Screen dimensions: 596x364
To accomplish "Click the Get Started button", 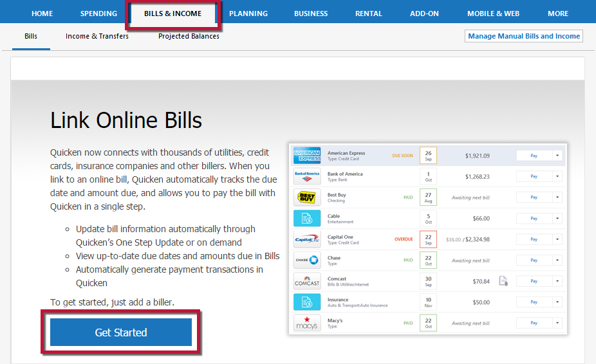I will pos(121,332).
